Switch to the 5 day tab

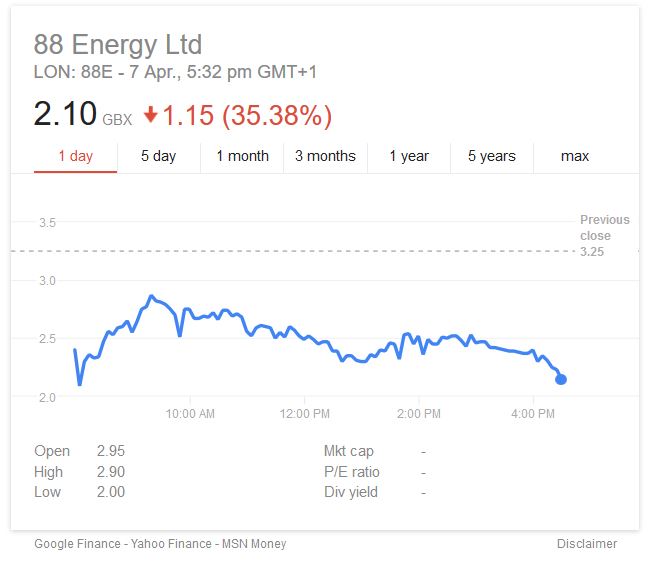[158, 156]
